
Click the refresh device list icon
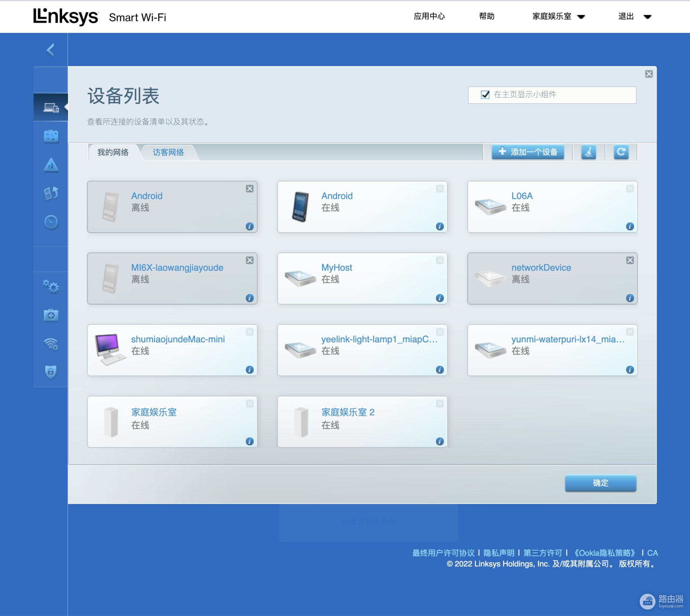click(x=621, y=152)
